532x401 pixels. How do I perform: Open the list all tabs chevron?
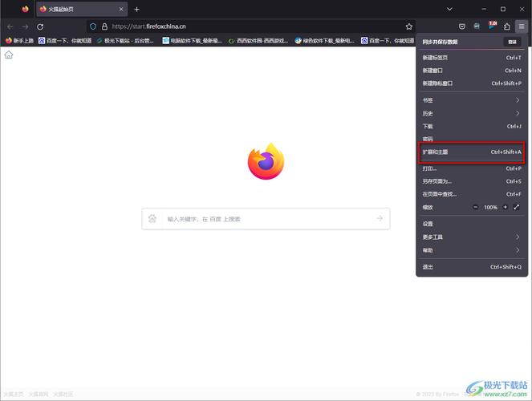[449, 9]
